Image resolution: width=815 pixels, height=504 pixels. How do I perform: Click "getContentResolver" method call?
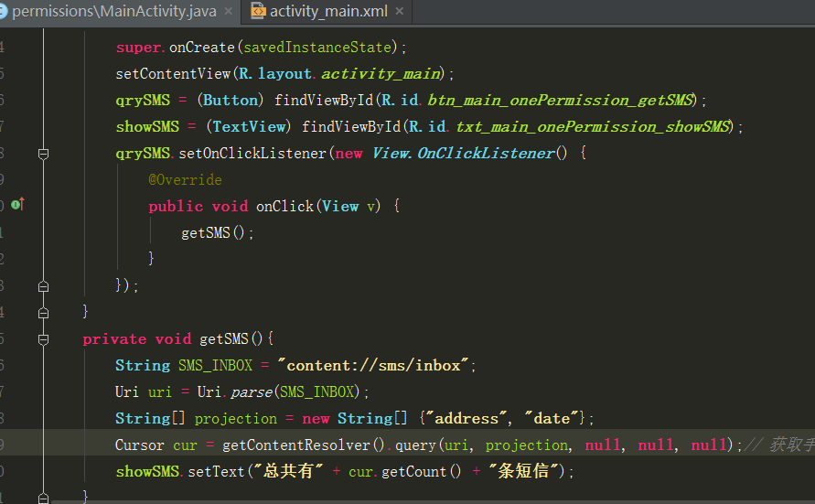click(x=296, y=445)
